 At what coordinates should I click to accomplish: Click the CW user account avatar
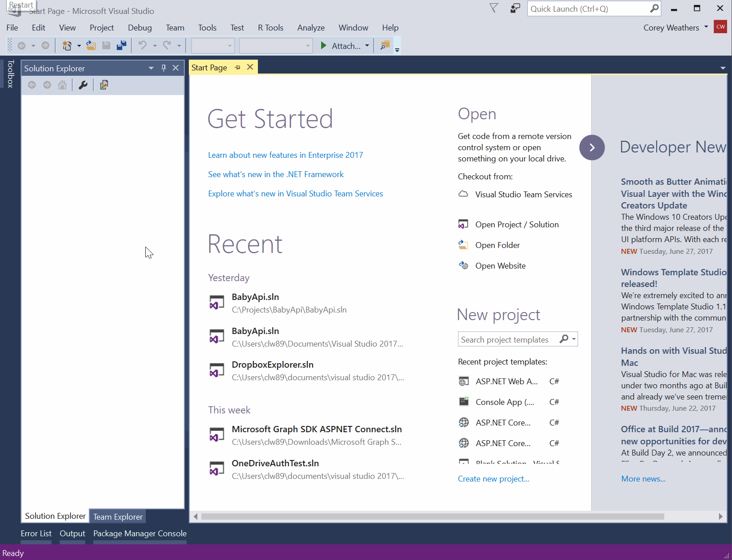(x=720, y=26)
